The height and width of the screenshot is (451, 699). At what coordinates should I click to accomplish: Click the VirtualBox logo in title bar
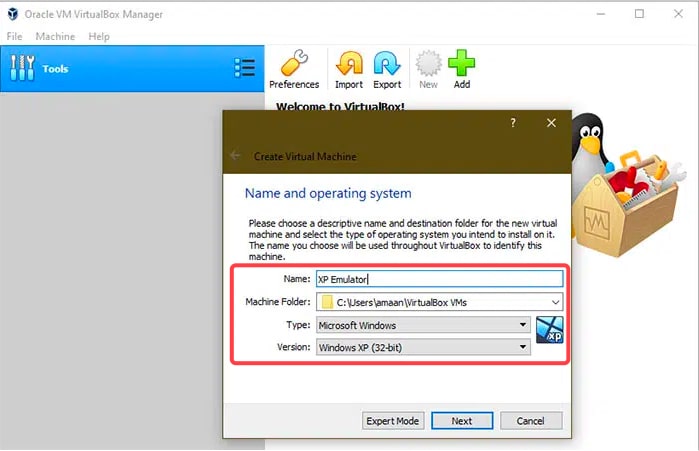[12, 14]
